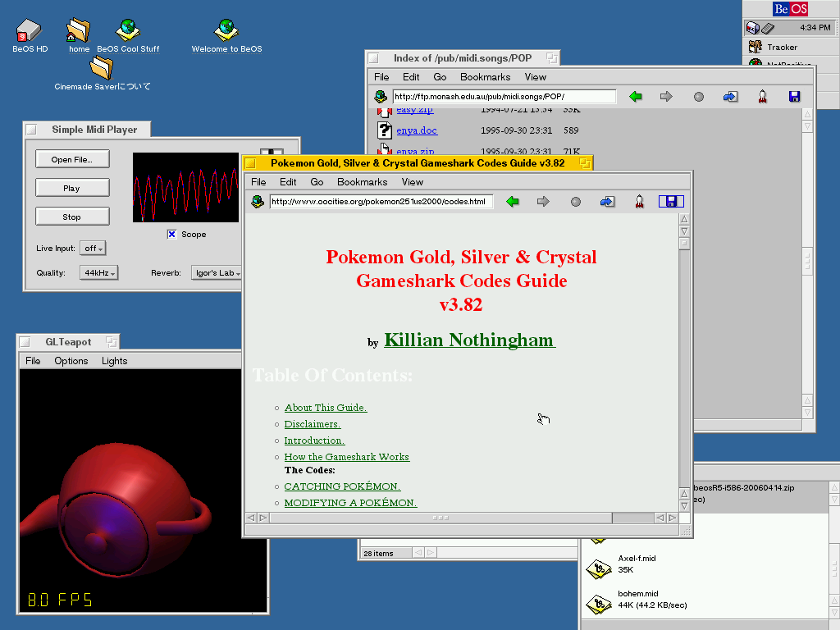Click the forward arrow in the Pokemon guide window
840x630 pixels.
coord(543,202)
